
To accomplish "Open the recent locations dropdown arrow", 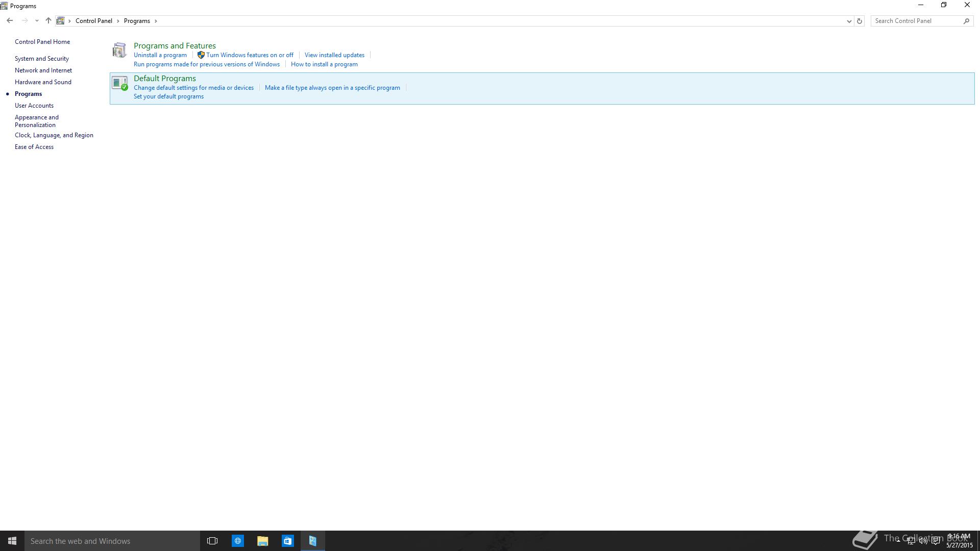I will click(x=37, y=21).
